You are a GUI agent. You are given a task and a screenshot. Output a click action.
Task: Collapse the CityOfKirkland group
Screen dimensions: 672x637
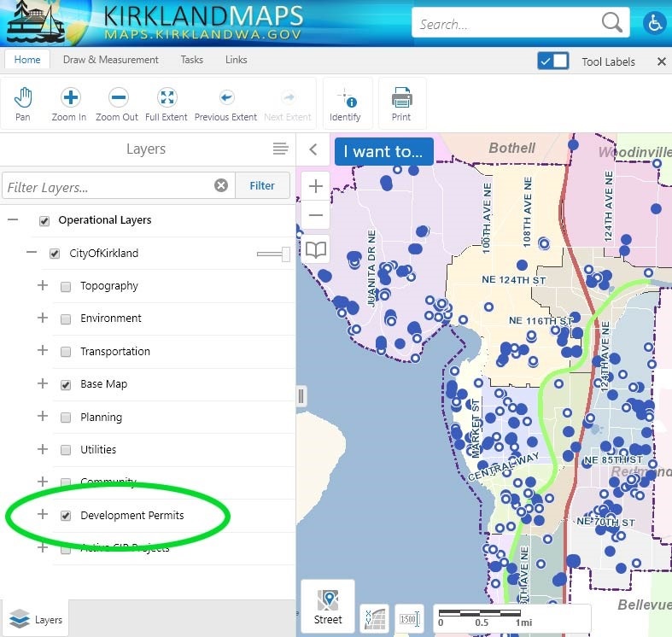[x=32, y=252]
